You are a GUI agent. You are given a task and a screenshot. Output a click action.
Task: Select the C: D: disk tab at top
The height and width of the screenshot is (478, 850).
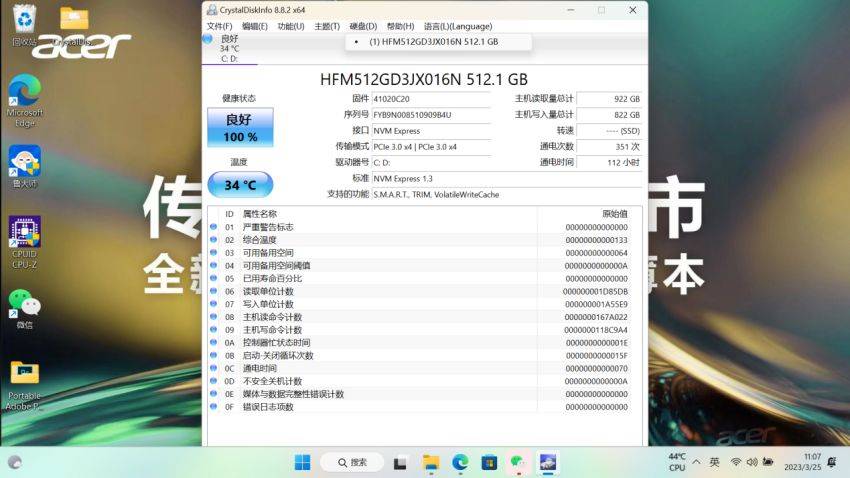coord(229,49)
